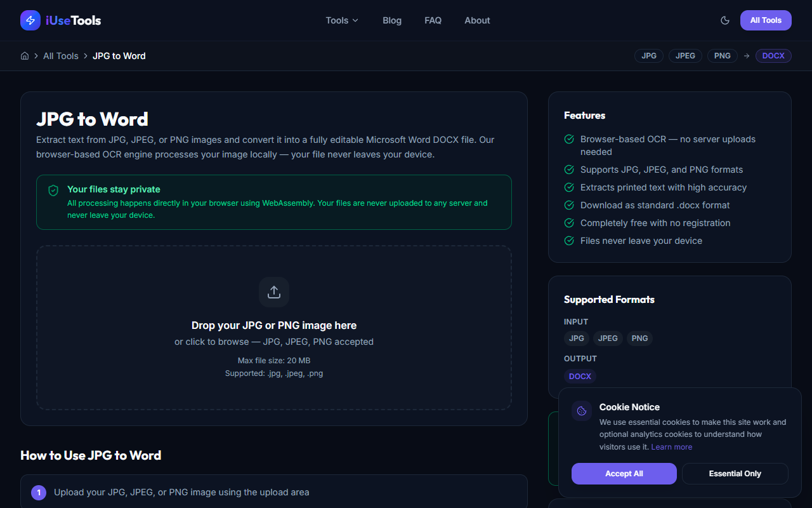Click the step 1 numbered badge
This screenshot has height=508, width=812.
coord(39,492)
